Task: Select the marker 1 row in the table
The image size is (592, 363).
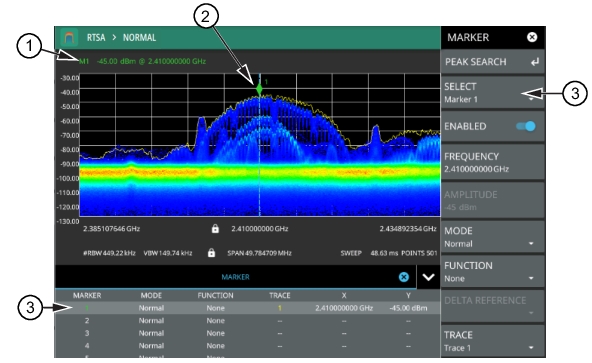Action: [248, 308]
